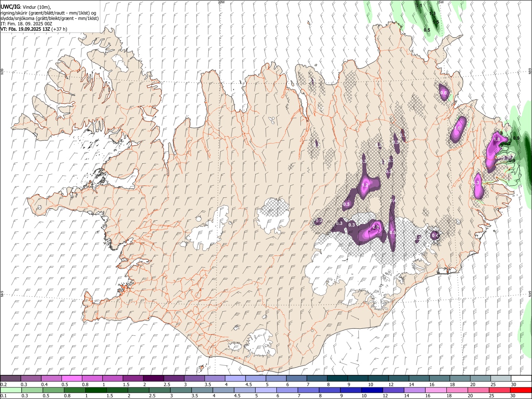Select the light pink 16–18 swatch in lower legend
The image size is (532, 399).
[x=435, y=390]
